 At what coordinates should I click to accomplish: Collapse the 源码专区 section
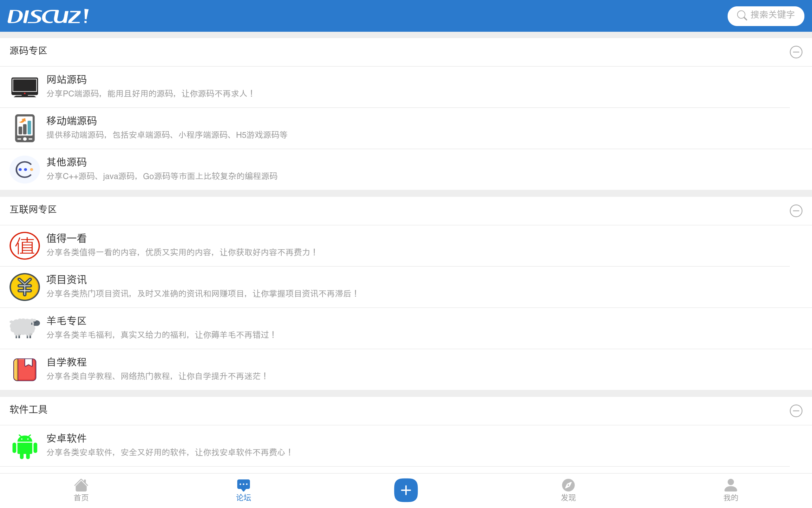point(796,52)
